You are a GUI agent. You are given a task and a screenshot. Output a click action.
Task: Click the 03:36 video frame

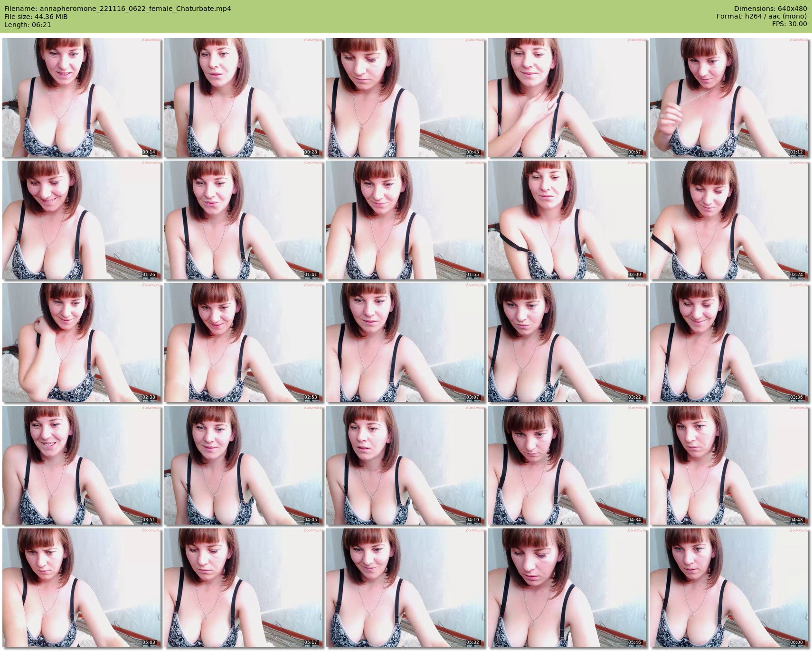point(729,343)
